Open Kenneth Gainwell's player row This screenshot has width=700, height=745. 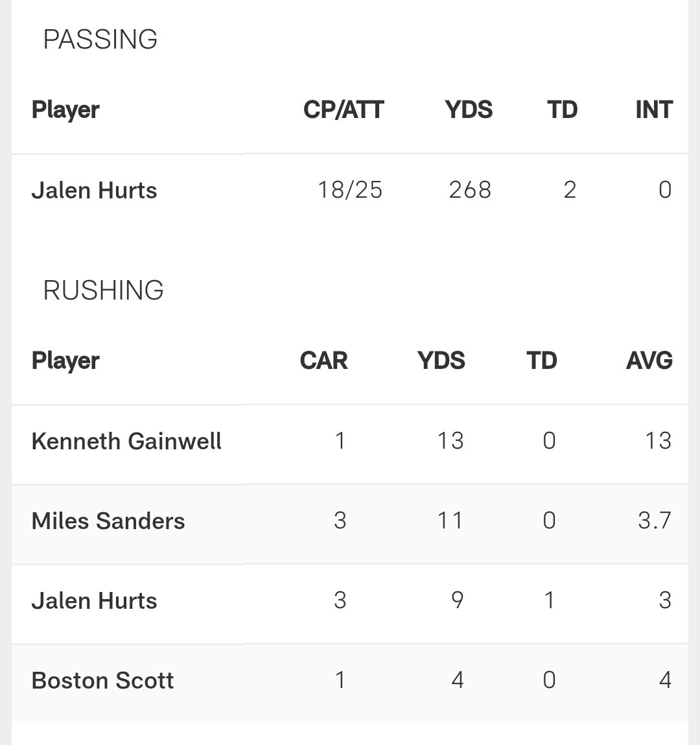(x=350, y=441)
